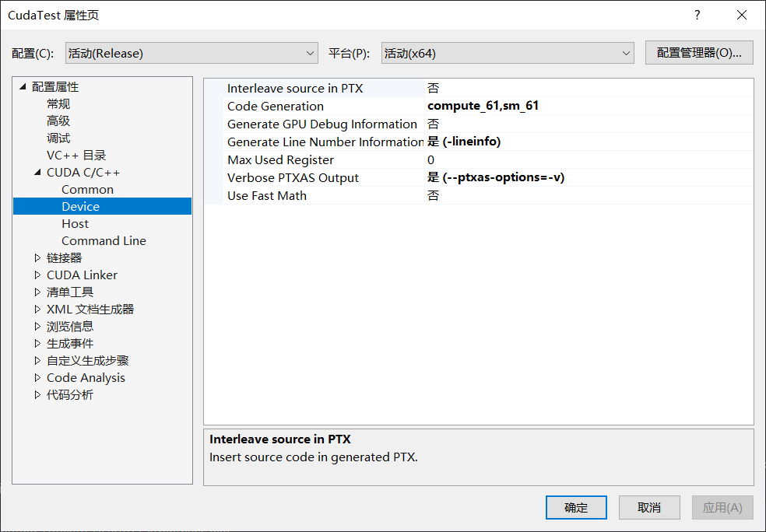
Task: Select 高级 in the property tree
Action: click(58, 121)
